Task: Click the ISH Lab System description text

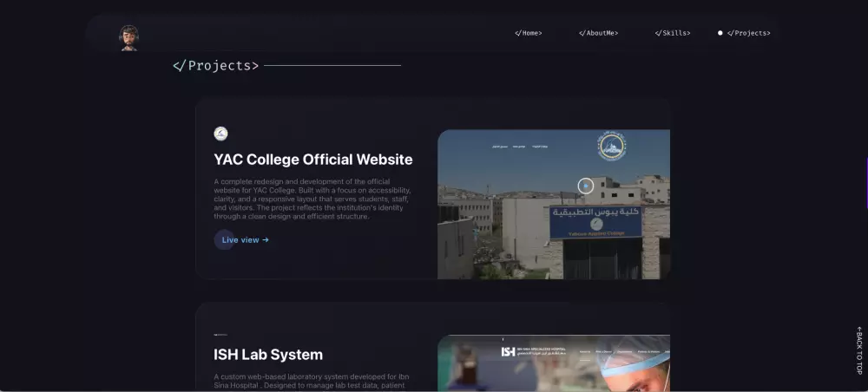Action: pyautogui.click(x=312, y=381)
